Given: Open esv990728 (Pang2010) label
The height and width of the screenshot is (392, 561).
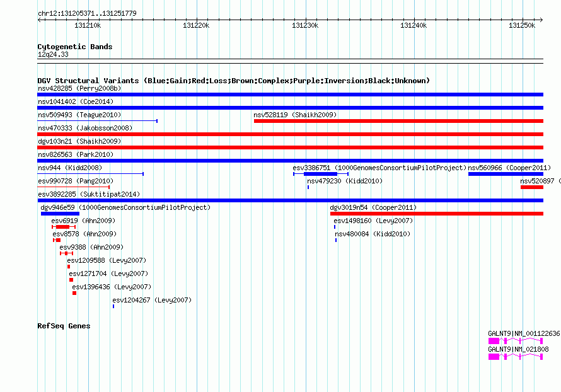Looking at the screenshot, I should (x=76, y=181).
